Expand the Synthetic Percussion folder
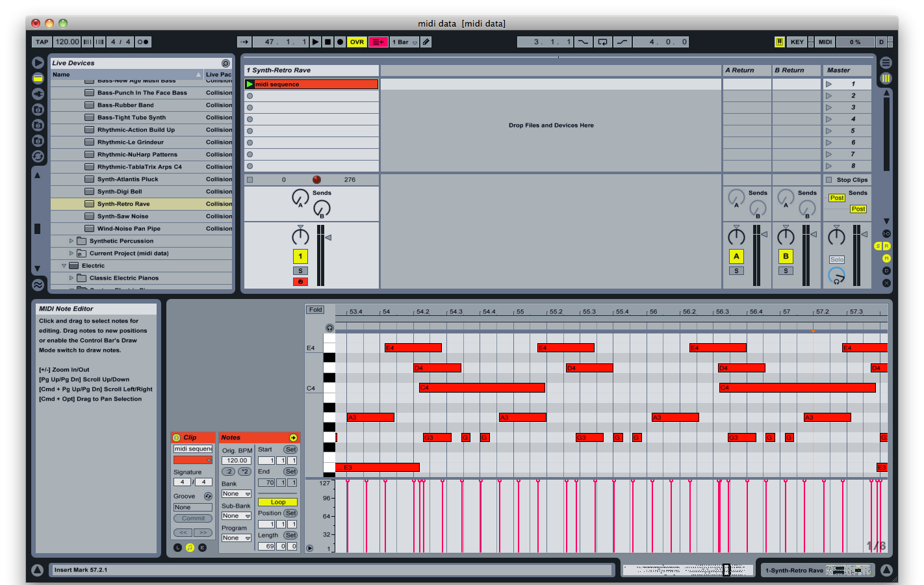924x585 pixels. (71, 241)
